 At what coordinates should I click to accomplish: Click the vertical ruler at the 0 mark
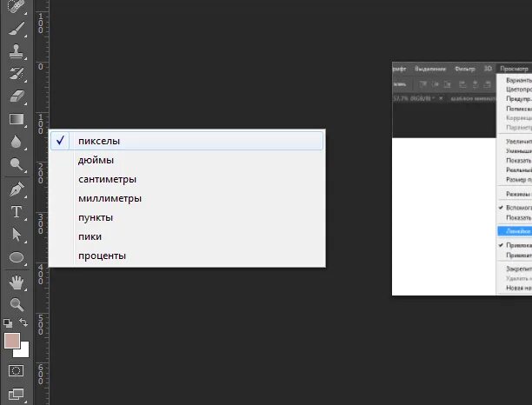pos(41,67)
